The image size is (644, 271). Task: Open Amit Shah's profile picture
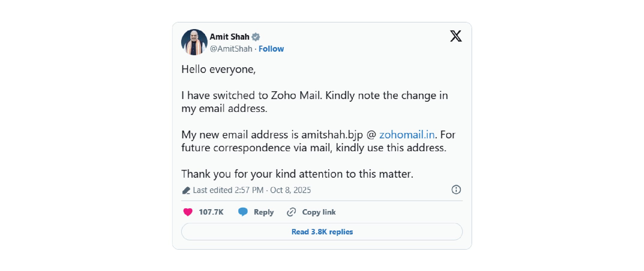pos(194,42)
